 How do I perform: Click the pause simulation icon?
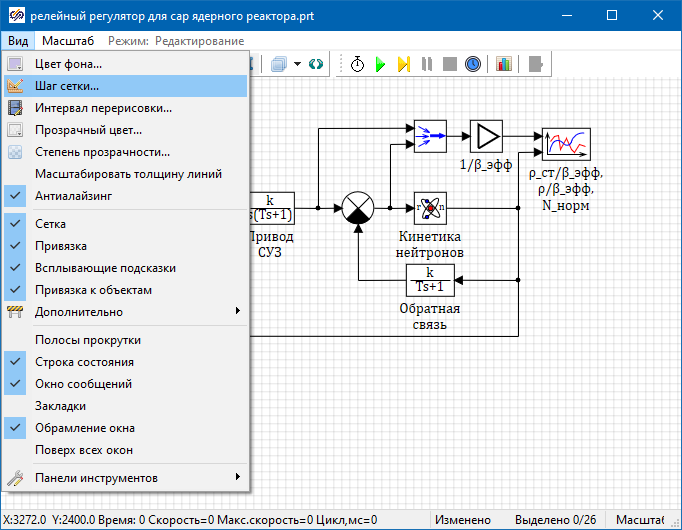coord(427,64)
